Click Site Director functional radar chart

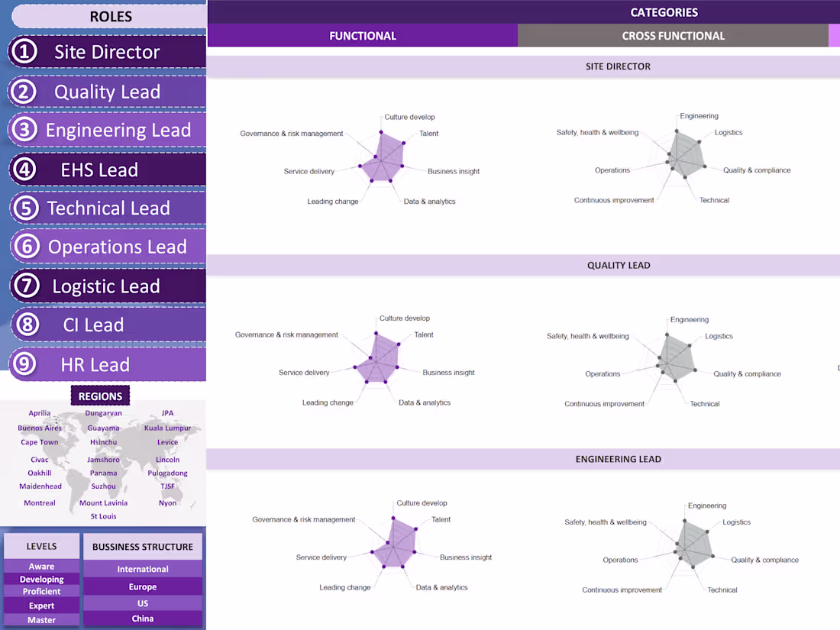(x=360, y=159)
